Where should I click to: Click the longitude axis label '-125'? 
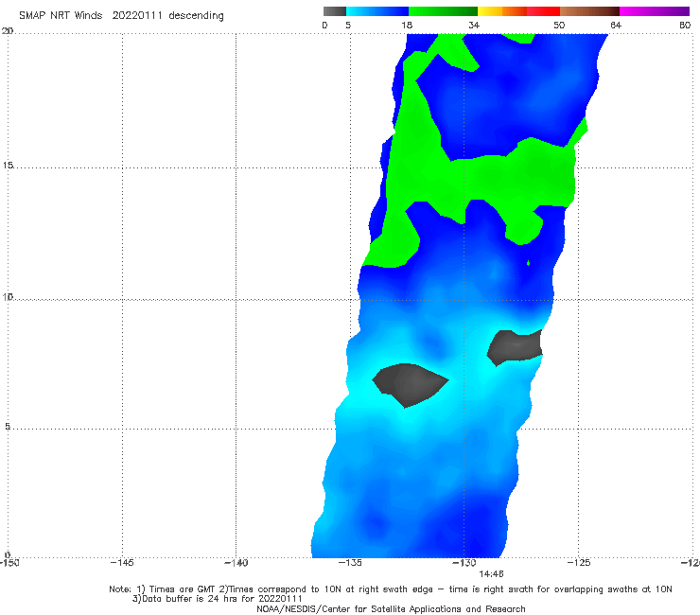tap(579, 563)
